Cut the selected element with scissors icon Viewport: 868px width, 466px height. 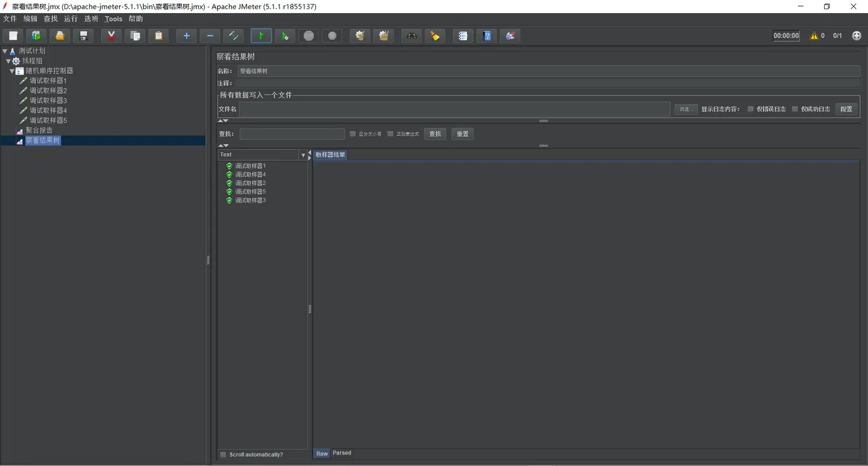111,36
